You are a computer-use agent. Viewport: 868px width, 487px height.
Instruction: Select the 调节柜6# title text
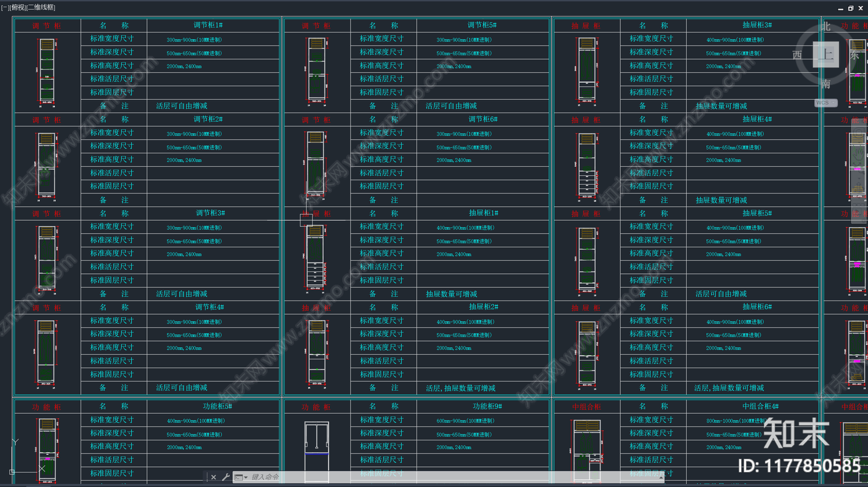[483, 119]
